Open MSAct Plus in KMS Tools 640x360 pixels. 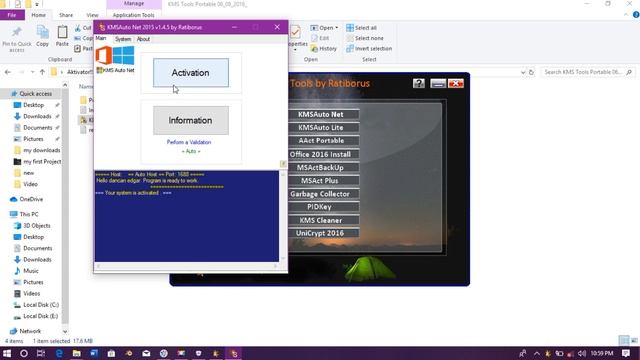[320, 180]
